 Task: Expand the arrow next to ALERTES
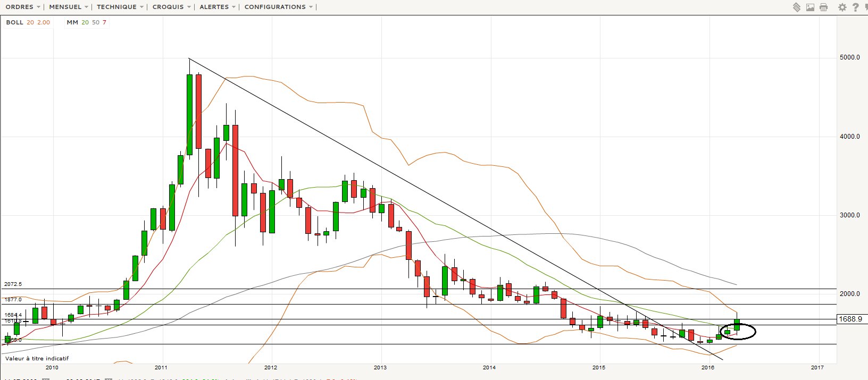click(x=235, y=7)
